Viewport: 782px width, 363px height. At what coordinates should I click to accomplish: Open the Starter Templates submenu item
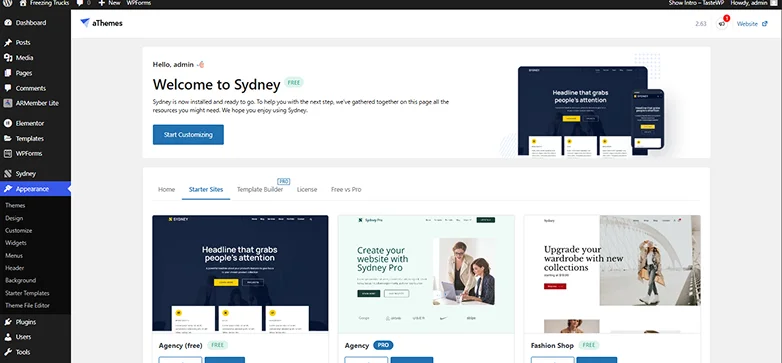27,293
